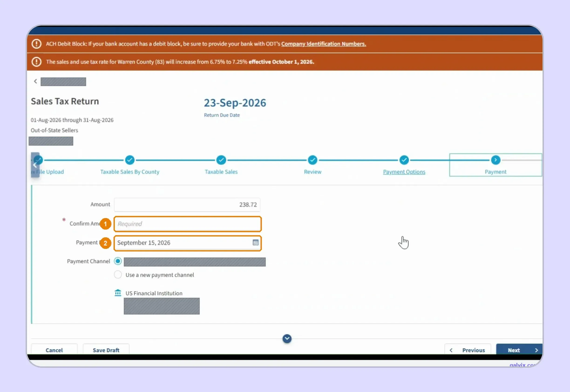The image size is (570, 392).
Task: Click the ACH Debit Block alert icon
Action: click(x=37, y=44)
